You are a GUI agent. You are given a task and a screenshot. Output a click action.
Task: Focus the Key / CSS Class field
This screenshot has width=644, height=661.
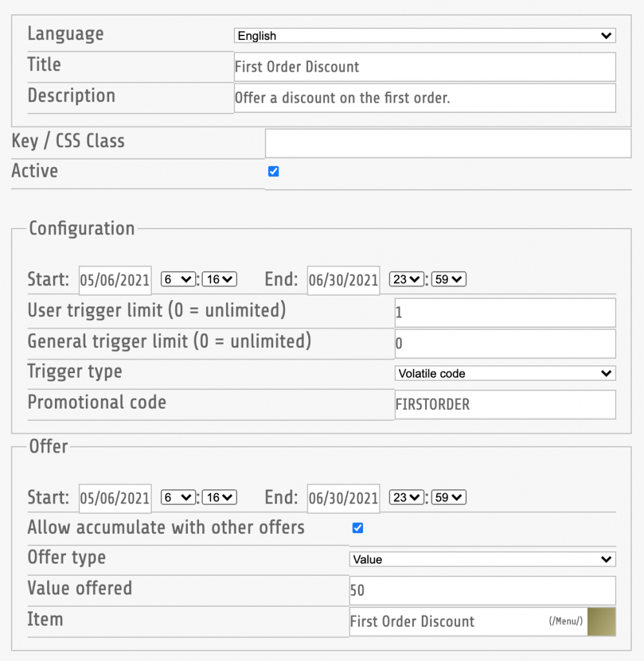coord(448,144)
